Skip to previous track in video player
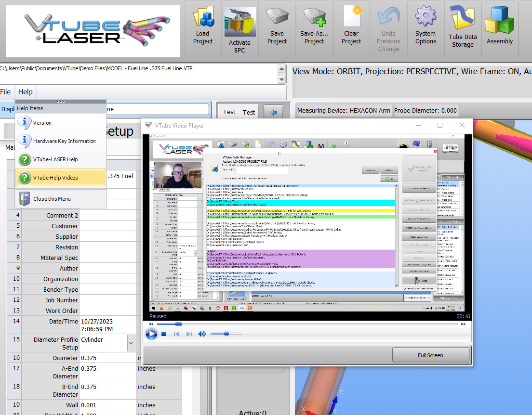 point(176,334)
